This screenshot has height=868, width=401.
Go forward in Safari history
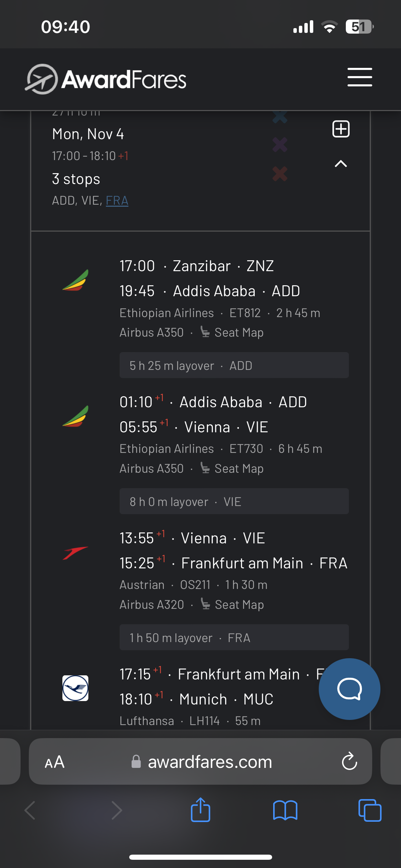pyautogui.click(x=117, y=810)
